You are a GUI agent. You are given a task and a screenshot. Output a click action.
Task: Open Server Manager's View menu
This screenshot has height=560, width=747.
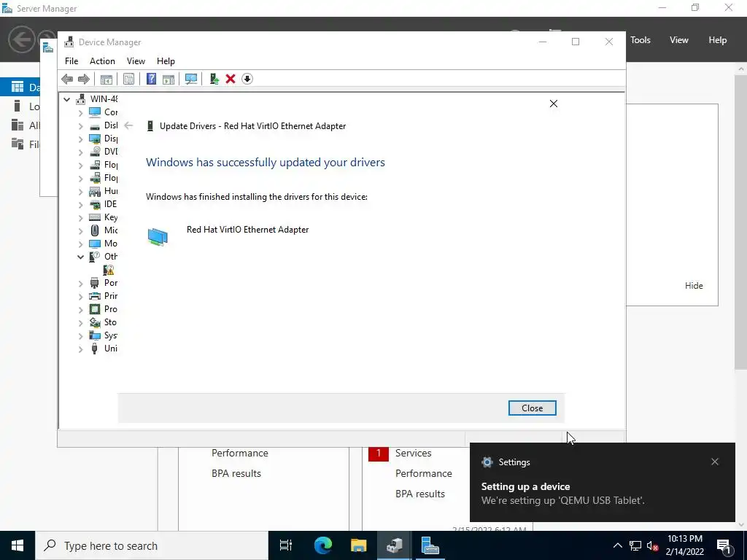pos(679,40)
